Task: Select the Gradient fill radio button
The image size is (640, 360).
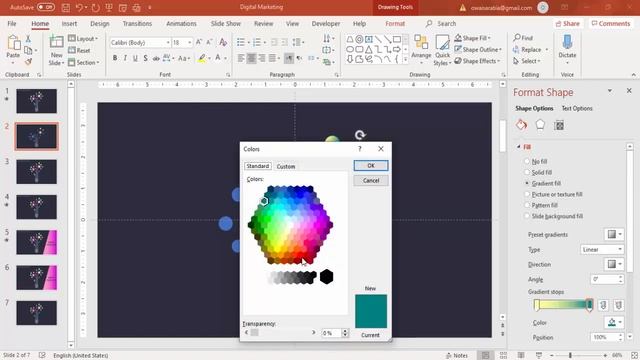Action: click(x=527, y=183)
